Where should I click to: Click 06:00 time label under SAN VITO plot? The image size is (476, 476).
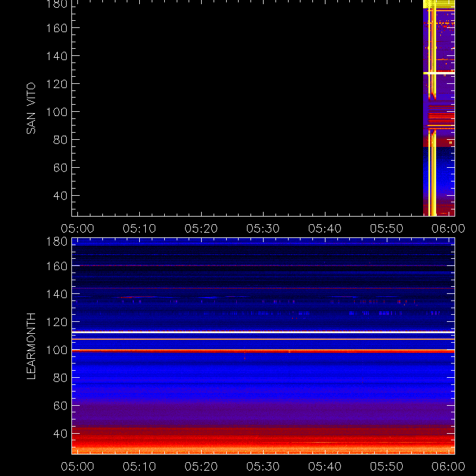(449, 228)
